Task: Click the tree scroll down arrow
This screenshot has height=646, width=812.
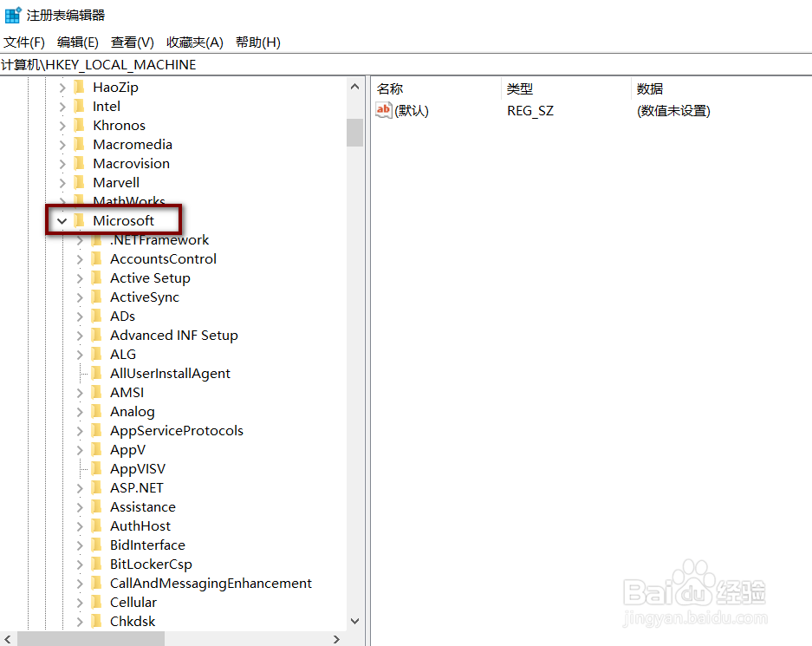Action: tap(354, 621)
